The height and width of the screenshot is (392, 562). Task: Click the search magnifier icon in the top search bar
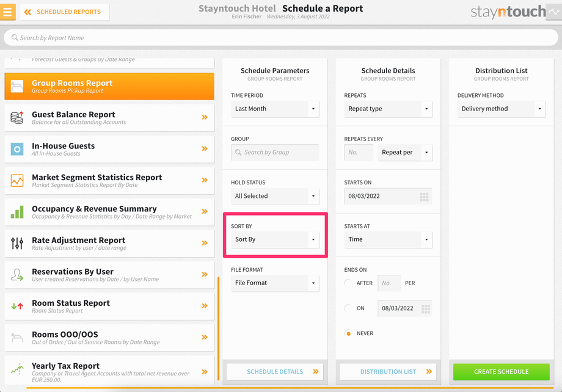15,38
